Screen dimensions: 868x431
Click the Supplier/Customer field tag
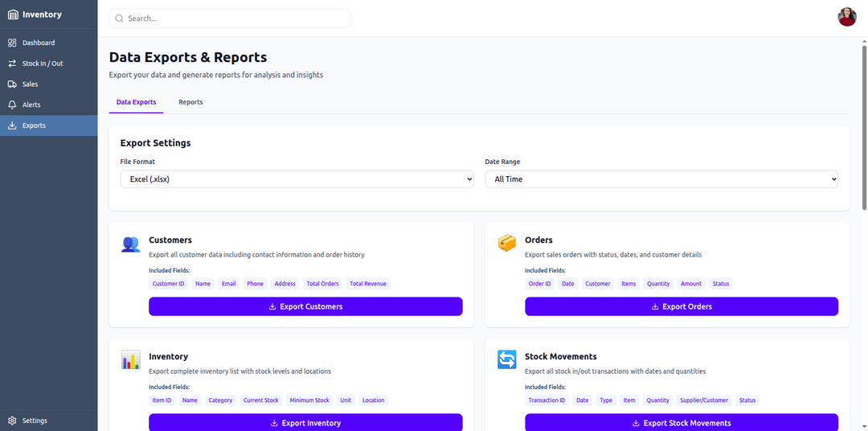click(705, 400)
